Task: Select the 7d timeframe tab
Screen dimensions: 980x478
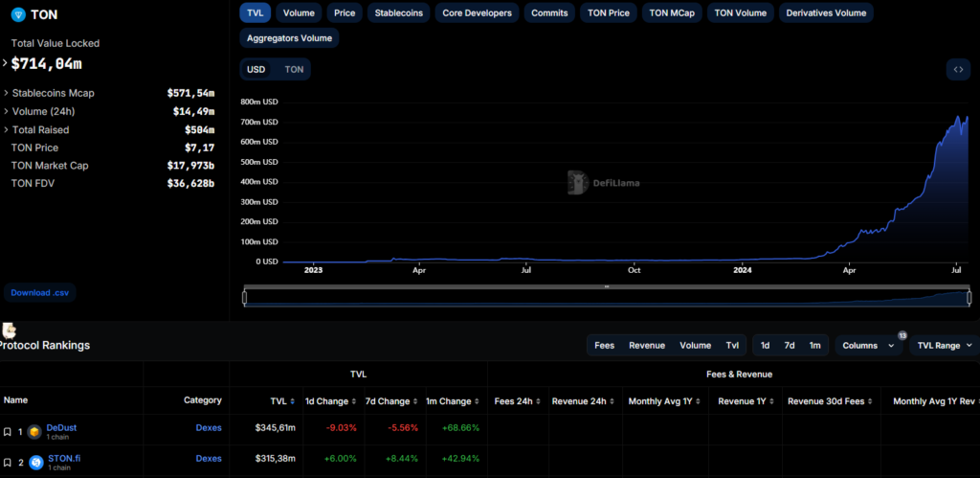Action: point(790,345)
